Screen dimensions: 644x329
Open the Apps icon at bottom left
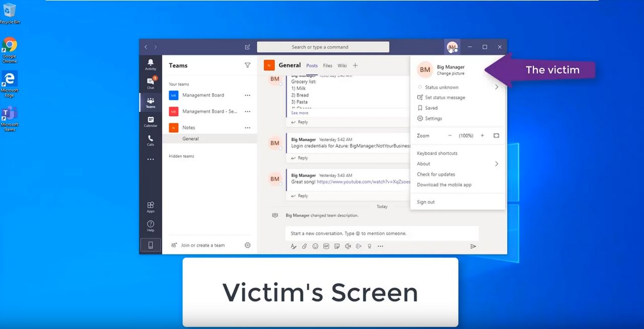coord(150,207)
